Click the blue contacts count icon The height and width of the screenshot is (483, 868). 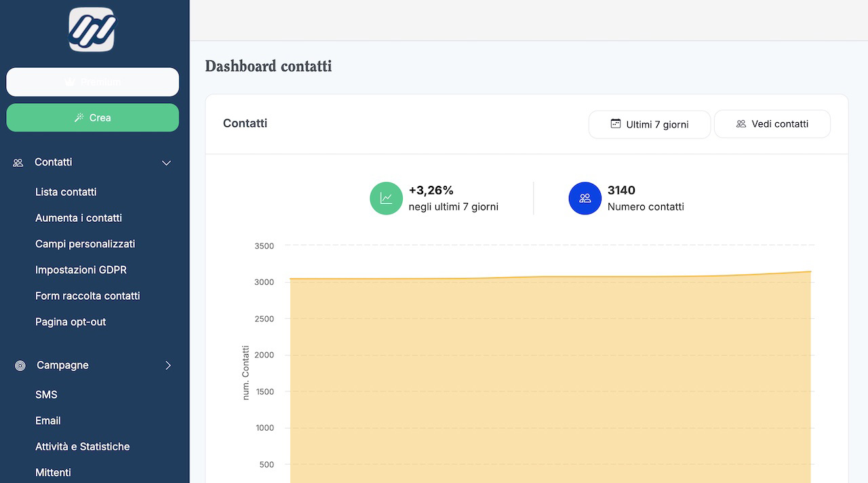pos(585,198)
